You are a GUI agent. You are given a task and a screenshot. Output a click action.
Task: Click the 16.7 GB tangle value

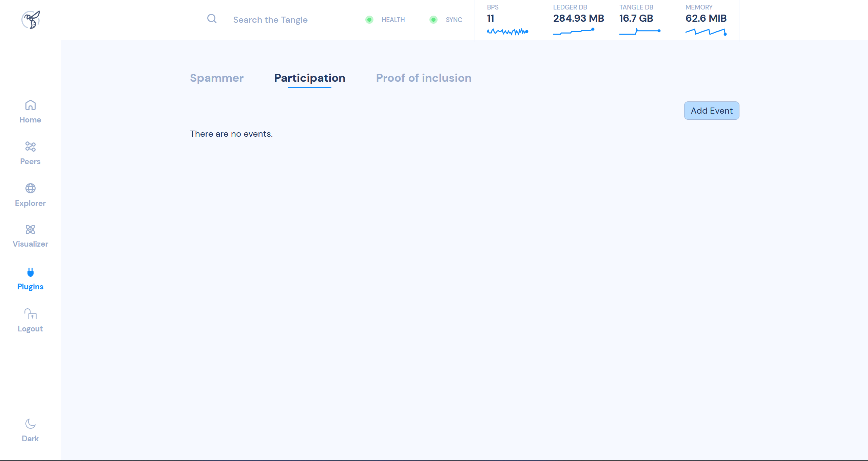pyautogui.click(x=636, y=18)
